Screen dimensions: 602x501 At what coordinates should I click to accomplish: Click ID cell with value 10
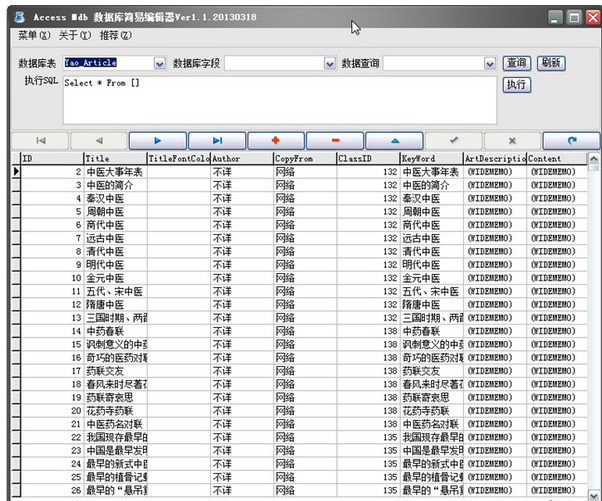click(52, 278)
